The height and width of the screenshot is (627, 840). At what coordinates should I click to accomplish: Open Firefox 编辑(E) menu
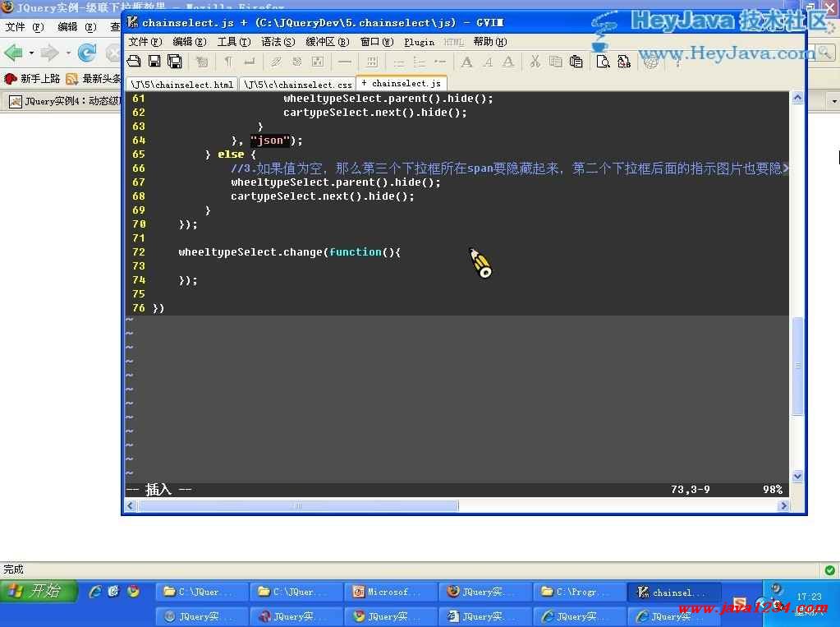pos(76,27)
